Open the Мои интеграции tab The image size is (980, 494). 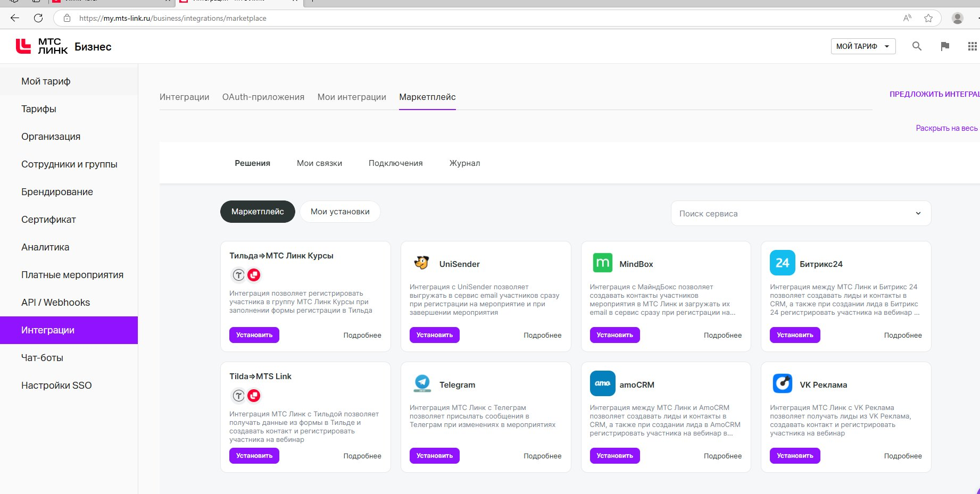352,97
